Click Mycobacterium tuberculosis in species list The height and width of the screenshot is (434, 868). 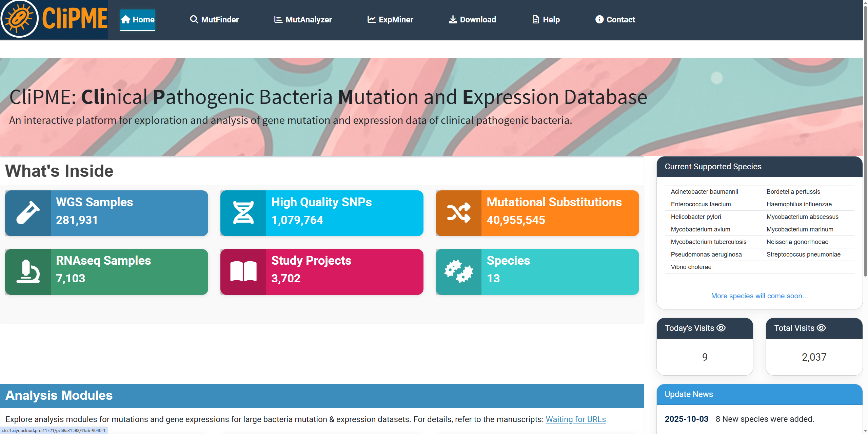[x=708, y=242]
